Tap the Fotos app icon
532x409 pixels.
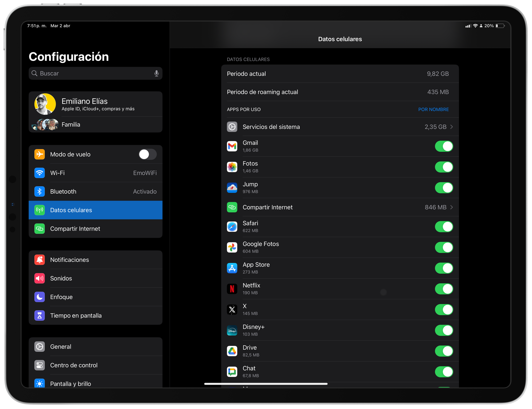click(x=232, y=167)
